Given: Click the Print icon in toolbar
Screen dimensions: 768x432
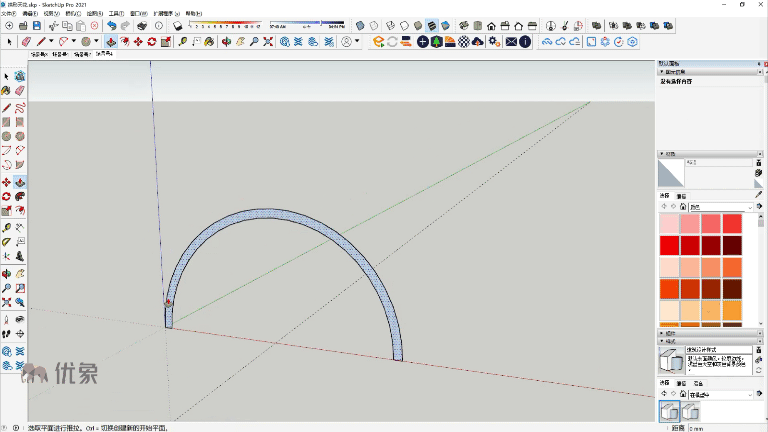Looking at the screenshot, I should coord(142,25).
